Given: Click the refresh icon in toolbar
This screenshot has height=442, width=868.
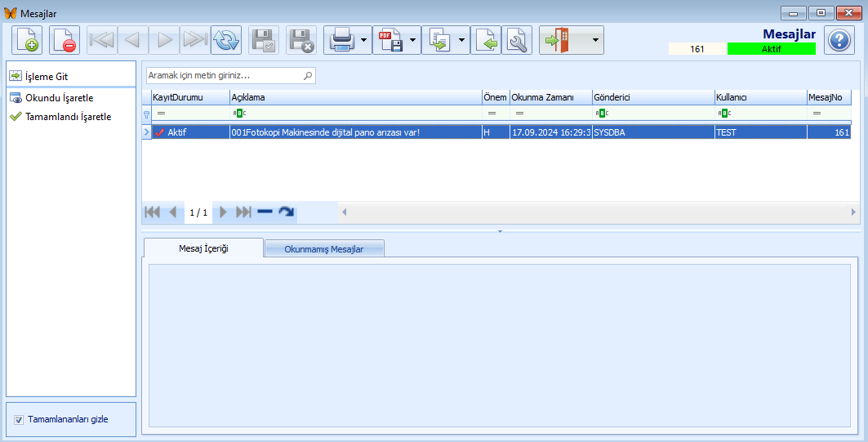Looking at the screenshot, I should coord(226,40).
